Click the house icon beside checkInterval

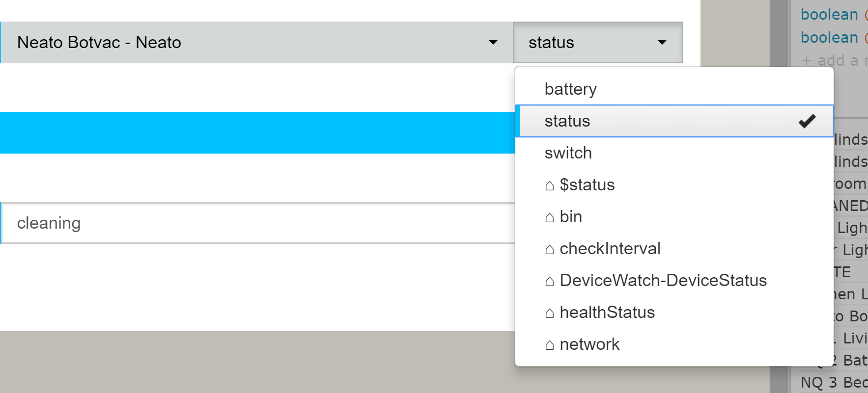[x=550, y=249]
